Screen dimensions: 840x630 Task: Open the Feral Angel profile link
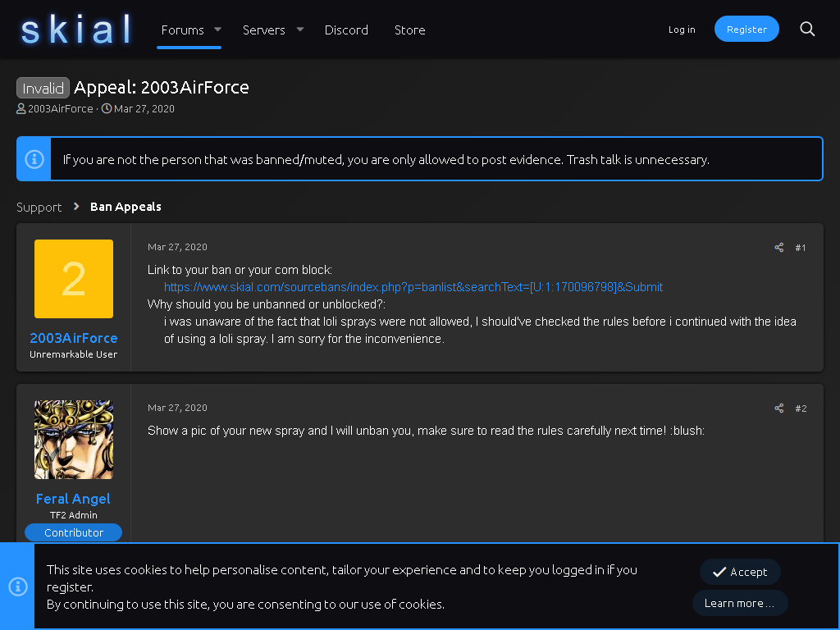point(73,499)
